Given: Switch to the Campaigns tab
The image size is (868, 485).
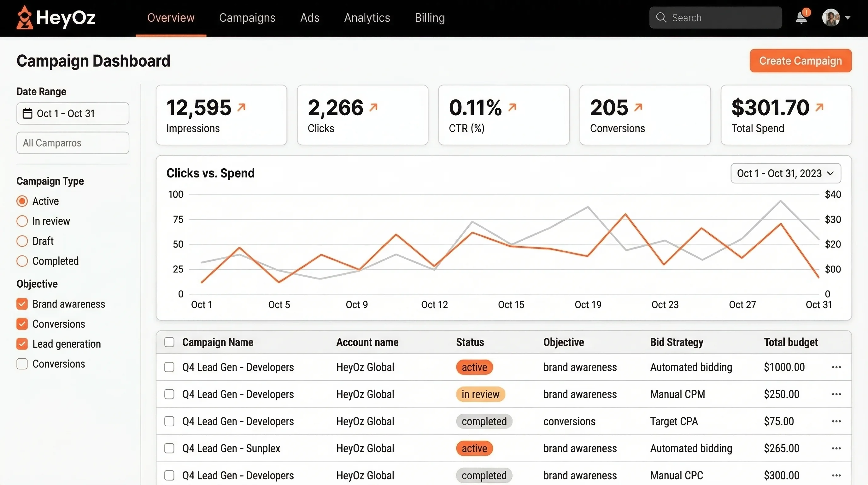Looking at the screenshot, I should point(247,18).
